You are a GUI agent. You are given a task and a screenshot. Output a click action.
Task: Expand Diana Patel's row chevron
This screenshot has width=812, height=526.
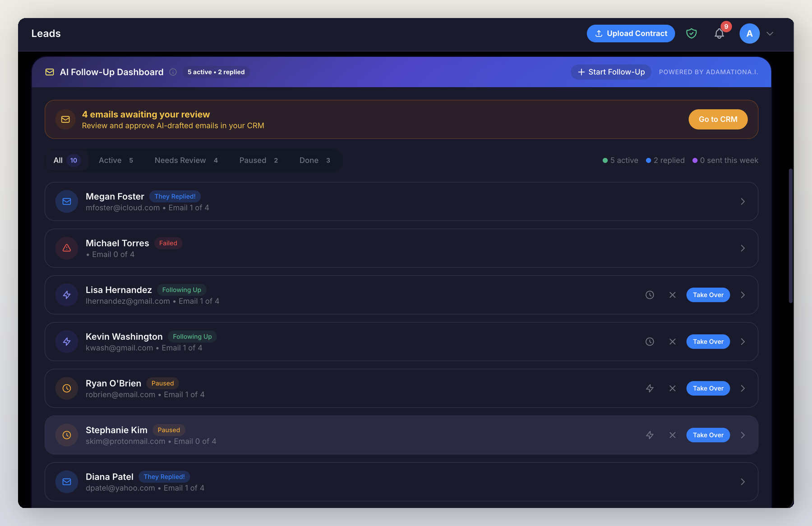(x=743, y=481)
